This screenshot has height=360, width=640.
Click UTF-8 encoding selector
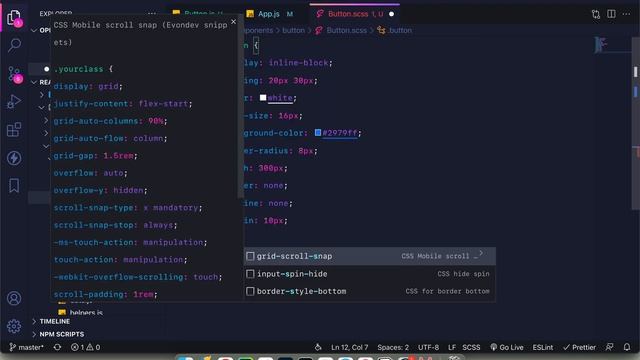428,347
